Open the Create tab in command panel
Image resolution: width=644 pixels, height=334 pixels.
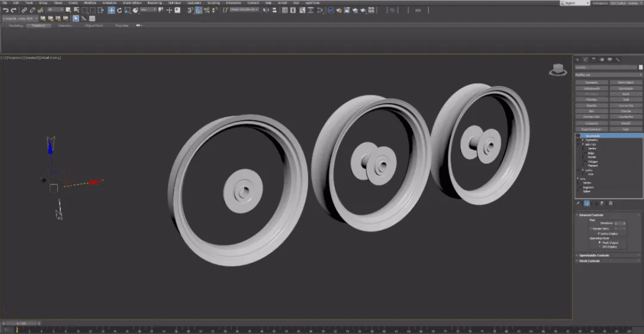click(x=578, y=60)
